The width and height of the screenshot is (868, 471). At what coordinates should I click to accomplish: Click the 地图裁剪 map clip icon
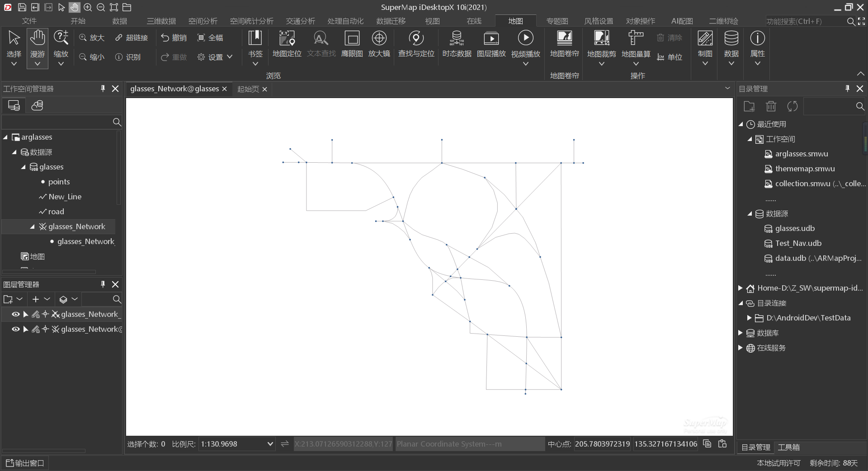click(x=601, y=38)
